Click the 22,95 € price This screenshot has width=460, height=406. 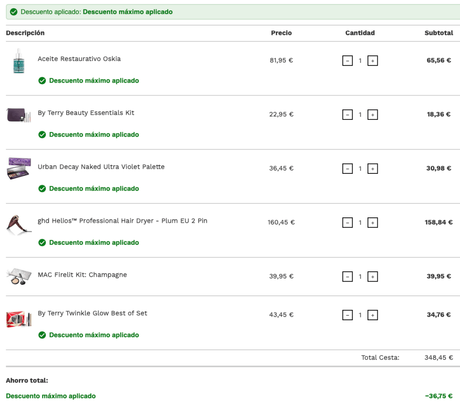[281, 114]
